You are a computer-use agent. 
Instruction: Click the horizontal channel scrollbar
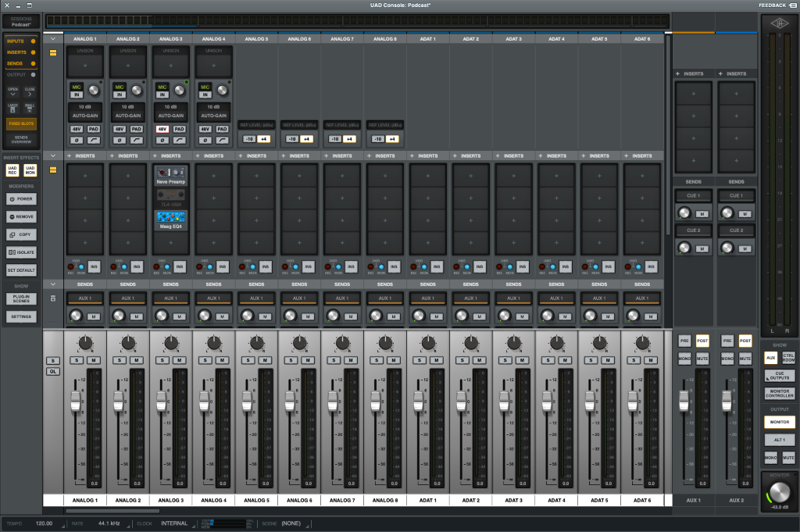point(112,511)
